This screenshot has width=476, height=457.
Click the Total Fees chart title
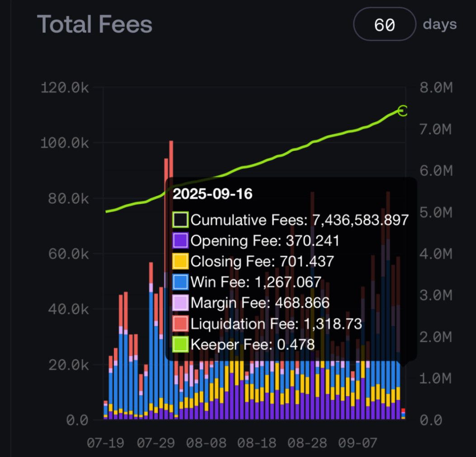point(94,24)
